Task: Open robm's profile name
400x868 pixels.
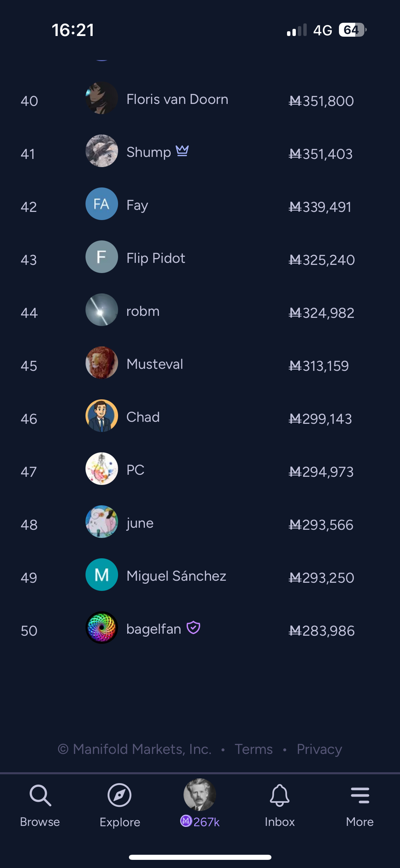Action: 143,311
